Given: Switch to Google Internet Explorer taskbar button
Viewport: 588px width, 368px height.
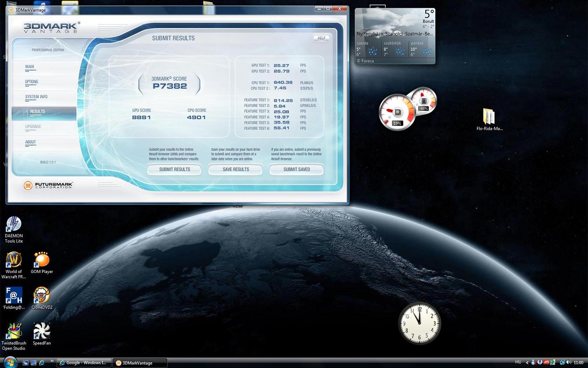Looking at the screenshot, I should click(x=84, y=363).
